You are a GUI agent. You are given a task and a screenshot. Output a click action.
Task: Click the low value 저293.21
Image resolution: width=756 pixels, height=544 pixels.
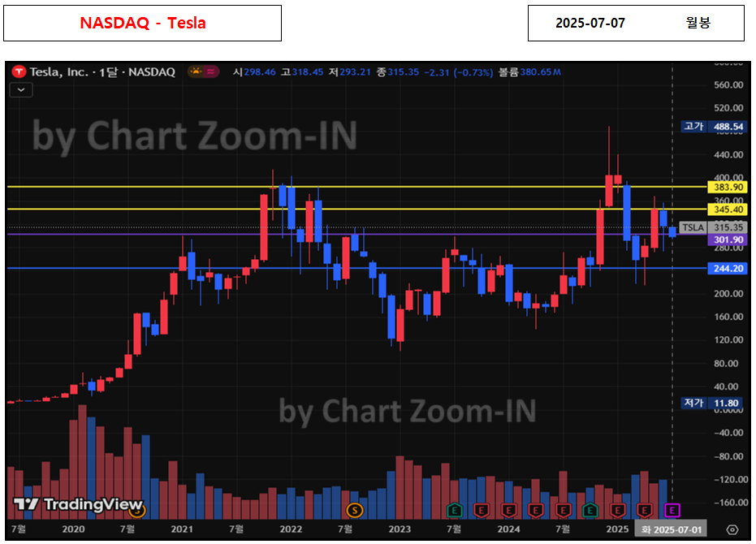point(349,72)
